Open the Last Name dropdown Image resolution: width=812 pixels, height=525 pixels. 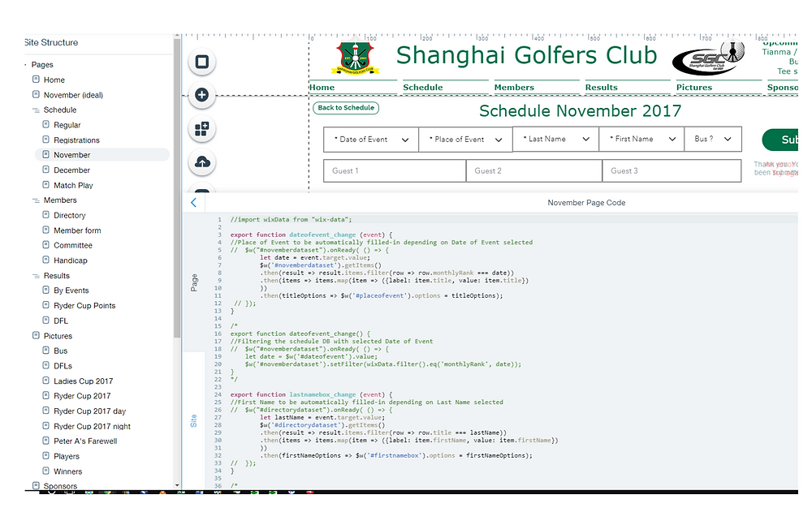(x=555, y=139)
